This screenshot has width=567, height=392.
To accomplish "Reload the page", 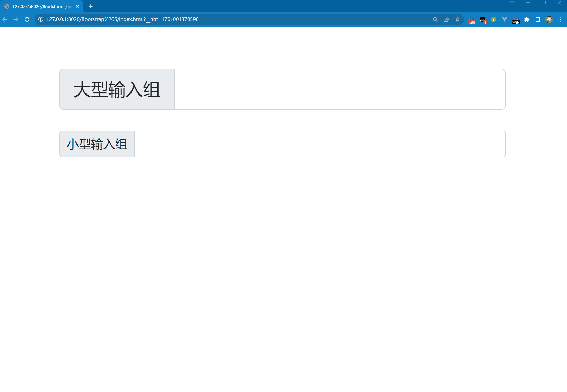I will coord(27,20).
